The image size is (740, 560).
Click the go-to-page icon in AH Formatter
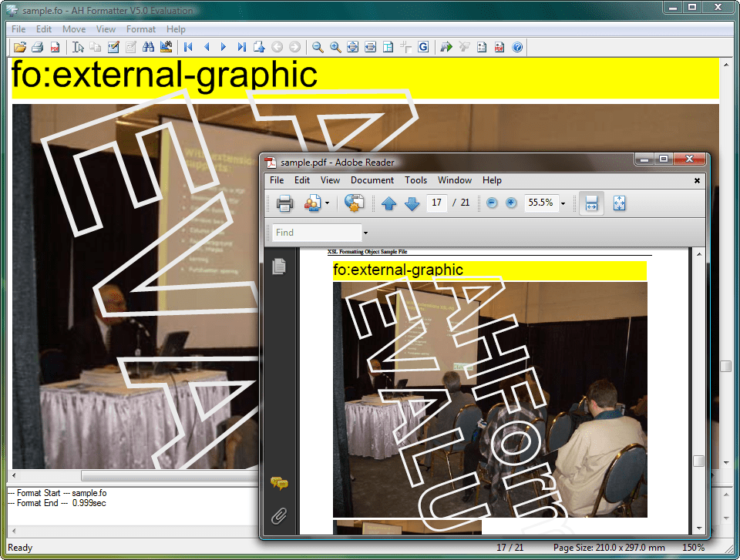(259, 47)
